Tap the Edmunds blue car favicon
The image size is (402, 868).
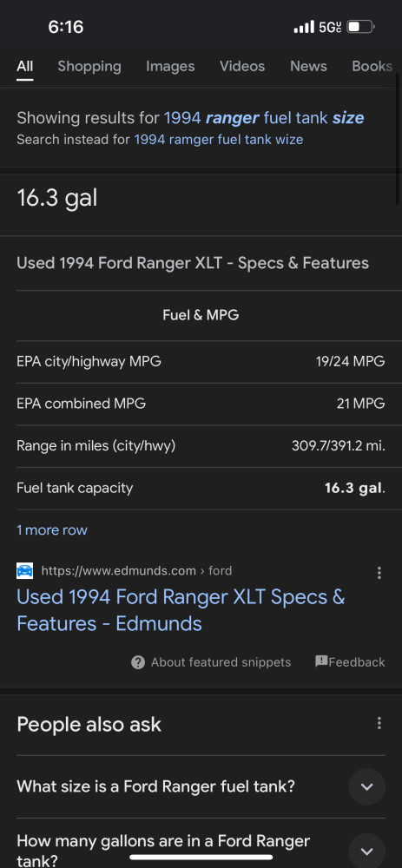25,571
